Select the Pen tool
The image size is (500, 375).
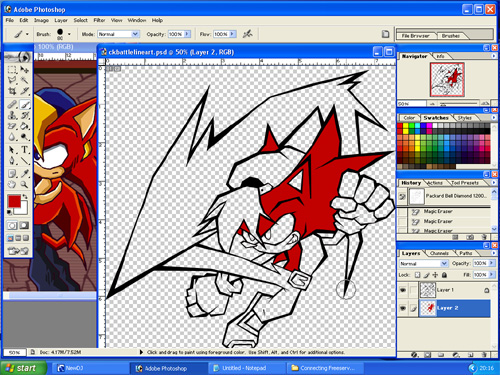pos(12,161)
